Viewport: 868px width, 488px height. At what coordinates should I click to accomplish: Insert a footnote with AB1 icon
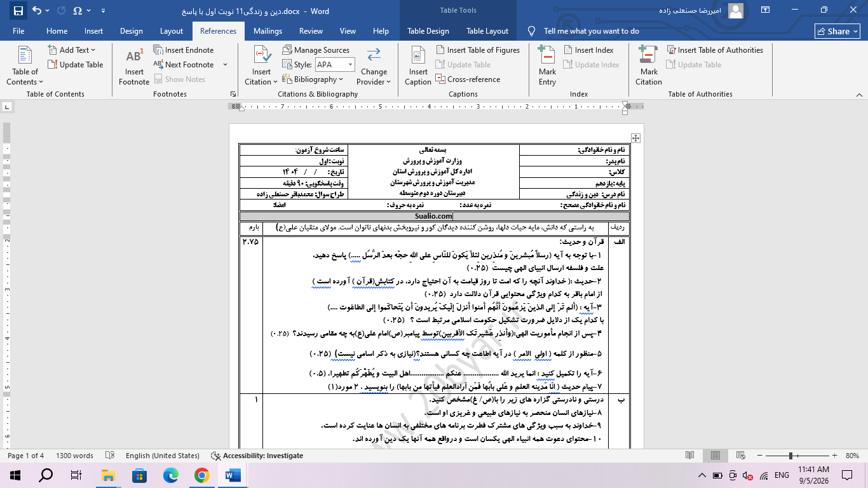click(134, 57)
